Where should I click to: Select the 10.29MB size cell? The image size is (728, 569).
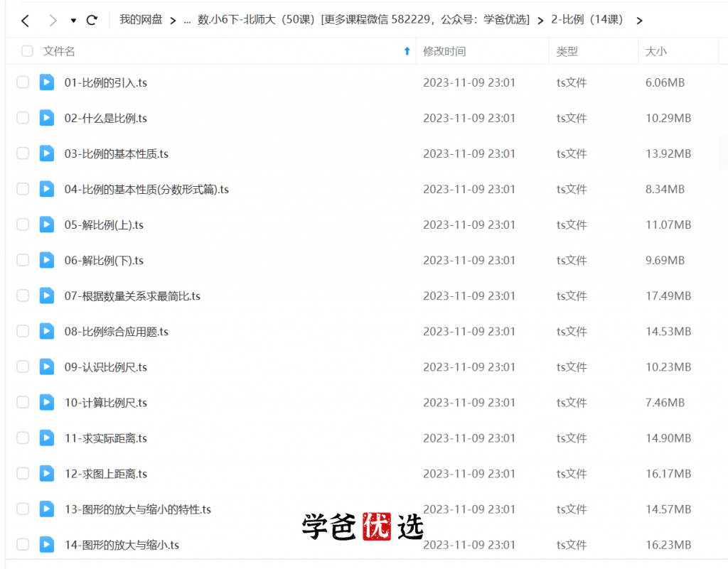(x=668, y=118)
